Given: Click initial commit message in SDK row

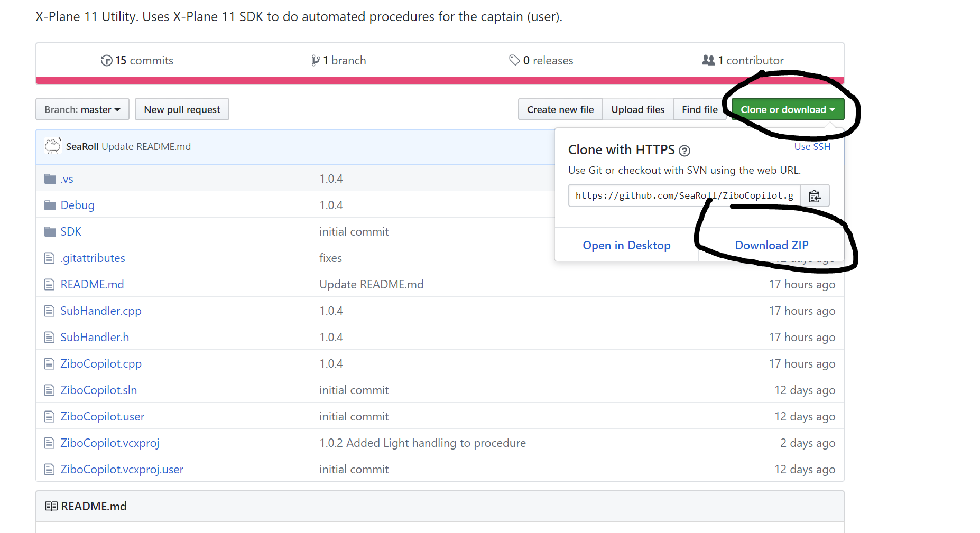Looking at the screenshot, I should (354, 231).
